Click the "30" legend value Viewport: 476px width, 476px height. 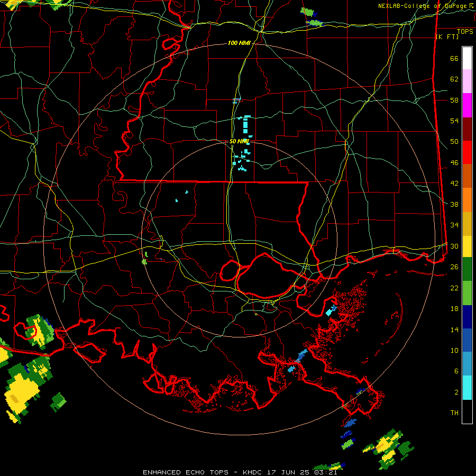coord(454,246)
